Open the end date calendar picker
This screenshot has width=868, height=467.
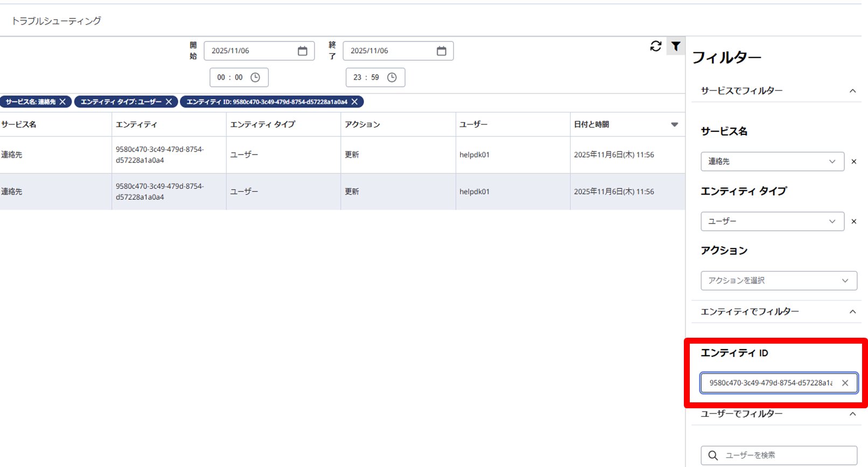point(442,51)
